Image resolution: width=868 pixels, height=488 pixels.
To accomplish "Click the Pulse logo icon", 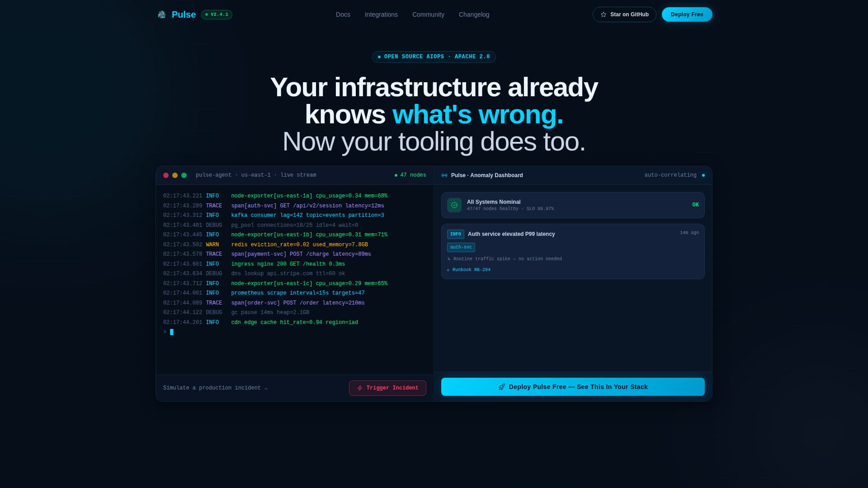I will click(x=162, y=14).
